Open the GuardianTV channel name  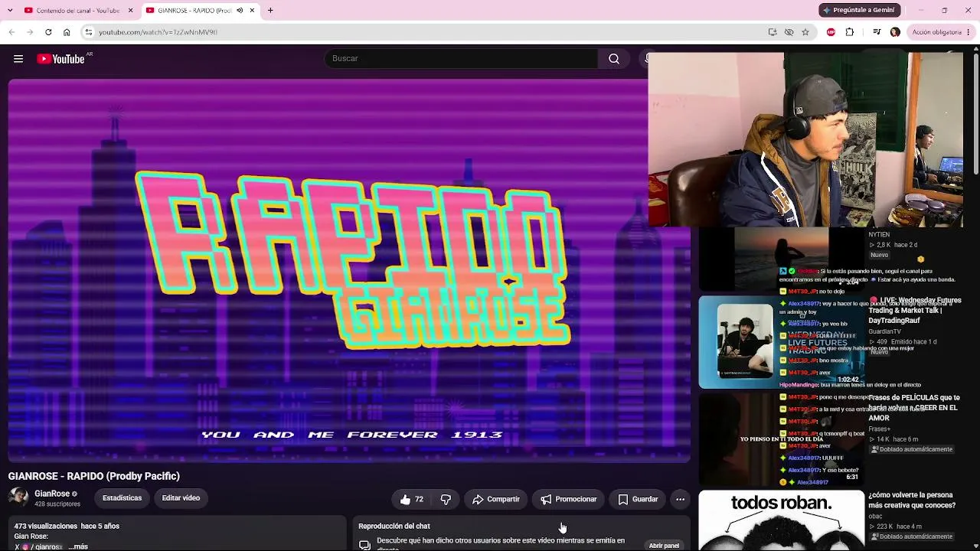884,331
